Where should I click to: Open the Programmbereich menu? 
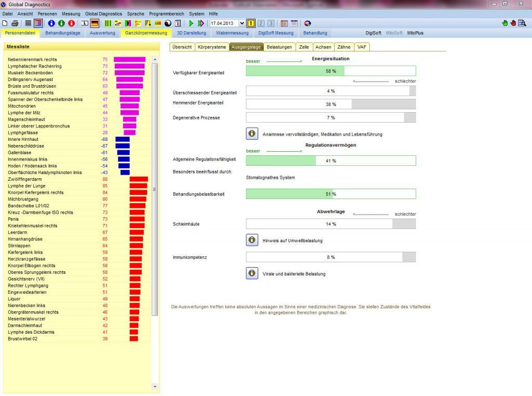point(167,14)
